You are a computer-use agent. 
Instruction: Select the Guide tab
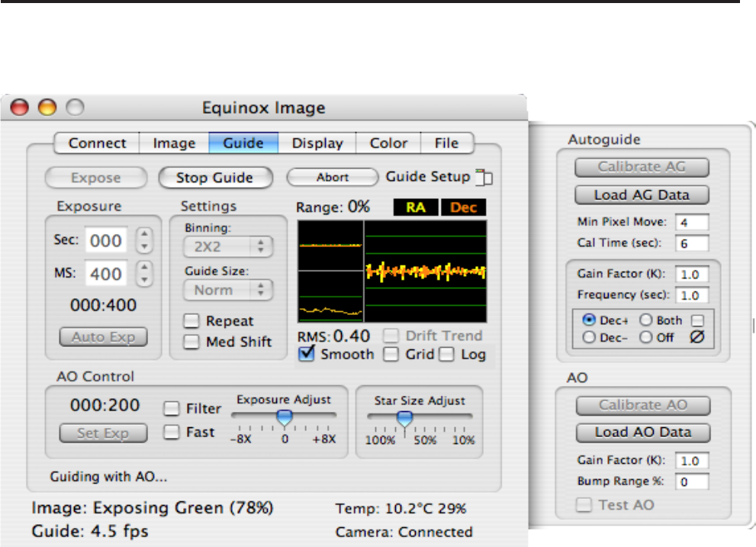click(243, 143)
